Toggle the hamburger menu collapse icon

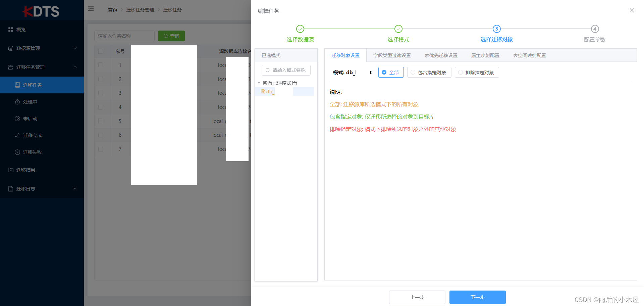91,9
